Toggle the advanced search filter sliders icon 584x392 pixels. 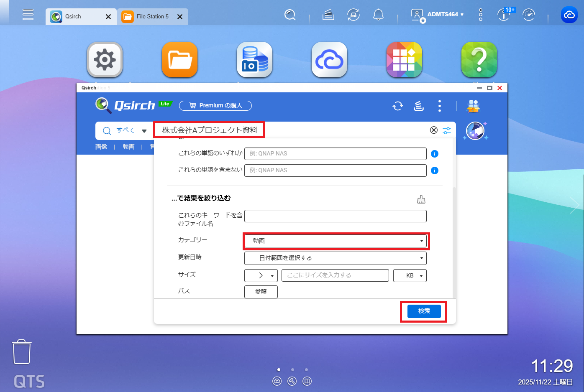pos(447,130)
